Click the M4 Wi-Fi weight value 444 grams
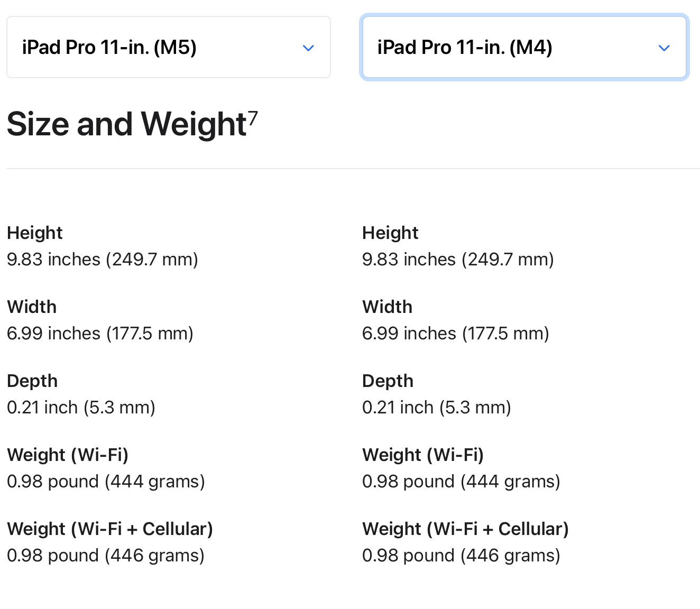 [x=461, y=482]
